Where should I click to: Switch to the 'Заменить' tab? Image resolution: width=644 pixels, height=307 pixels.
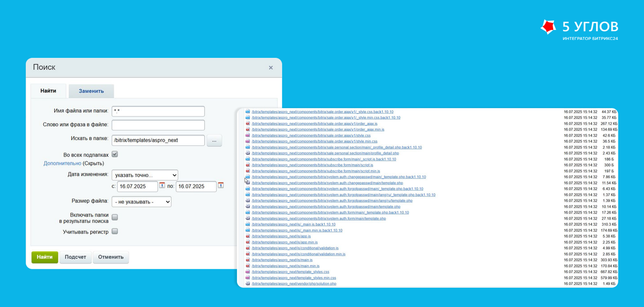91,91
